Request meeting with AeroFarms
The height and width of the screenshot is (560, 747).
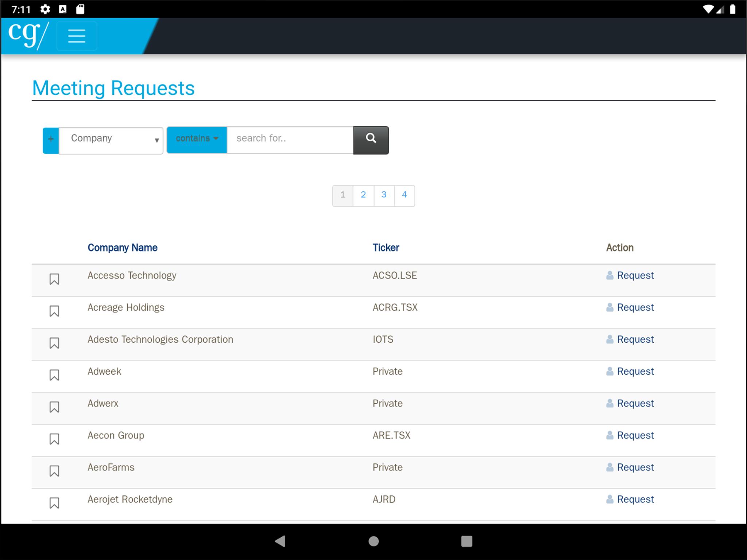point(630,467)
